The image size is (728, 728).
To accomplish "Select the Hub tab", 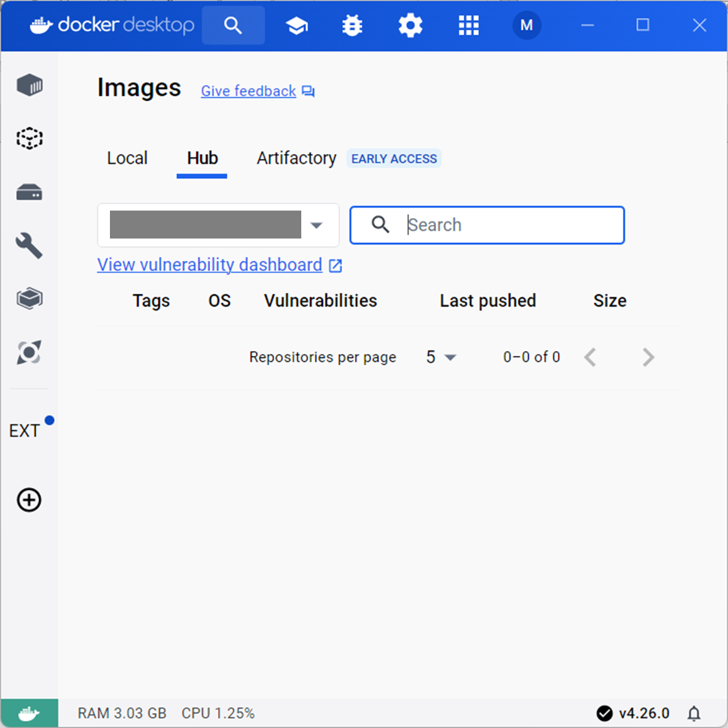I will (202, 158).
